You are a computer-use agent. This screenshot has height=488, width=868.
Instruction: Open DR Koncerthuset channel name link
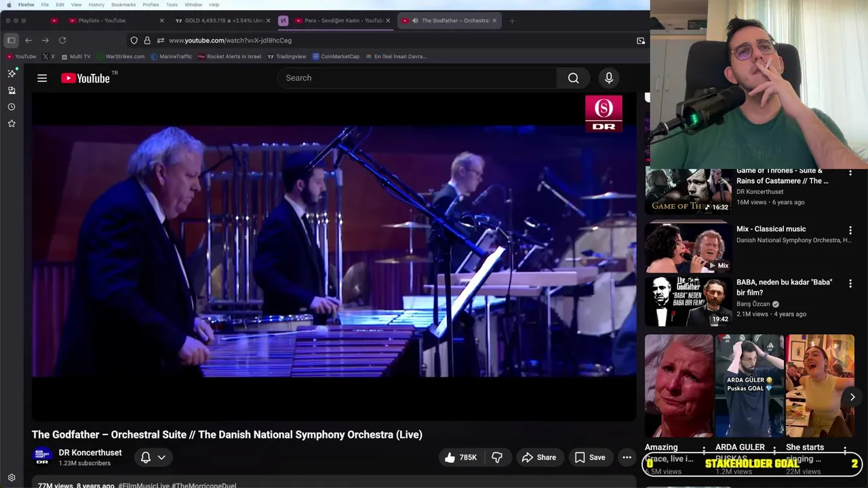point(90,453)
